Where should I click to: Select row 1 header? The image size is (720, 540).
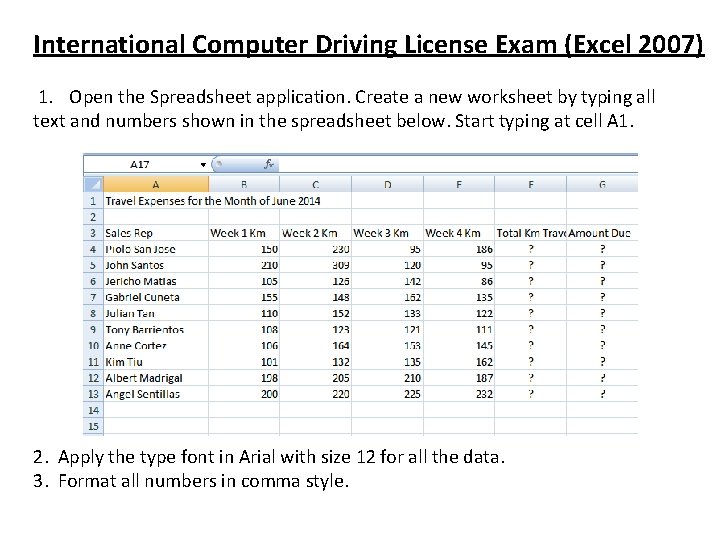tap(93, 201)
